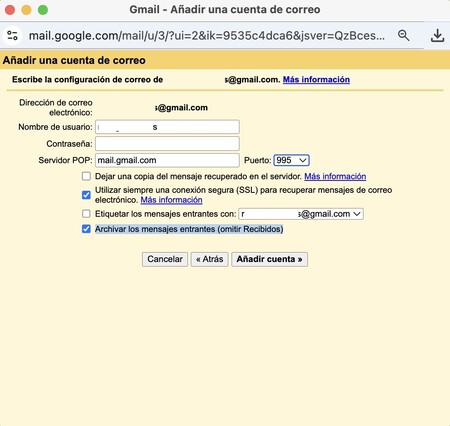The width and height of the screenshot is (450, 426).
Task: Uncheck Archivar los mensajes entrantes checkbox
Action: pyautogui.click(x=86, y=229)
